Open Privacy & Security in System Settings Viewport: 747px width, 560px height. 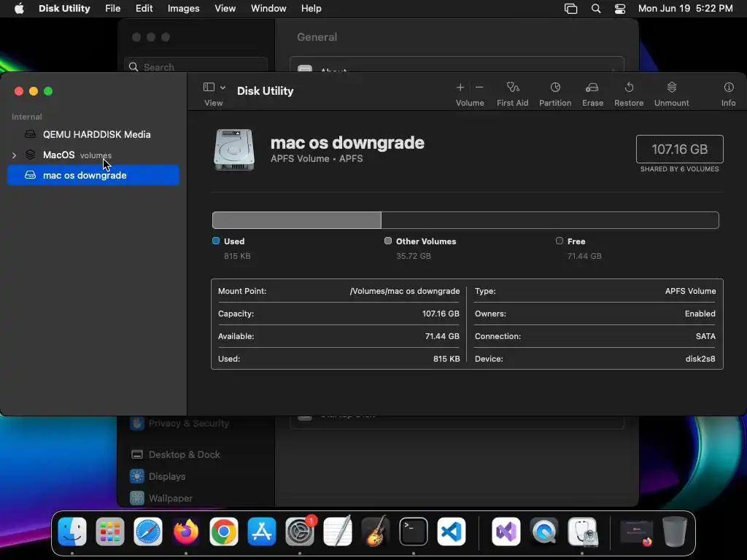[189, 423]
